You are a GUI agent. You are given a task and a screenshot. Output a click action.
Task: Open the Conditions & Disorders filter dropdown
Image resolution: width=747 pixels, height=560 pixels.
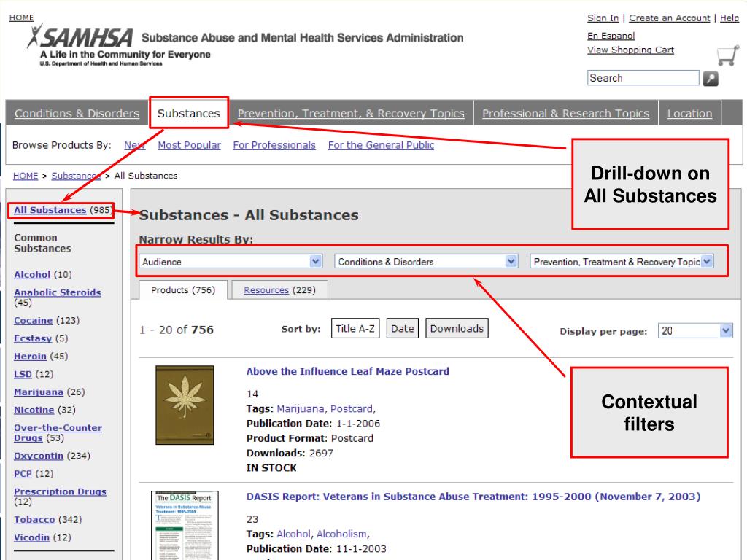tap(426, 262)
